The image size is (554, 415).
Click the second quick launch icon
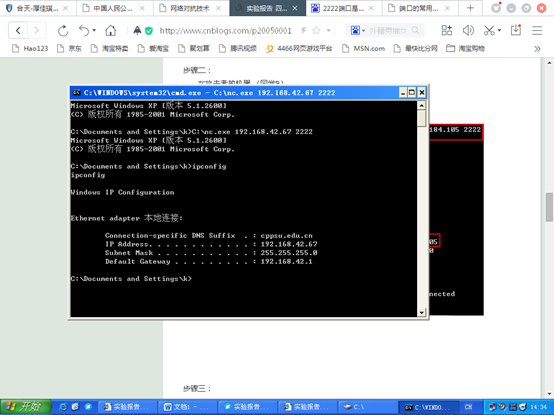click(75, 407)
